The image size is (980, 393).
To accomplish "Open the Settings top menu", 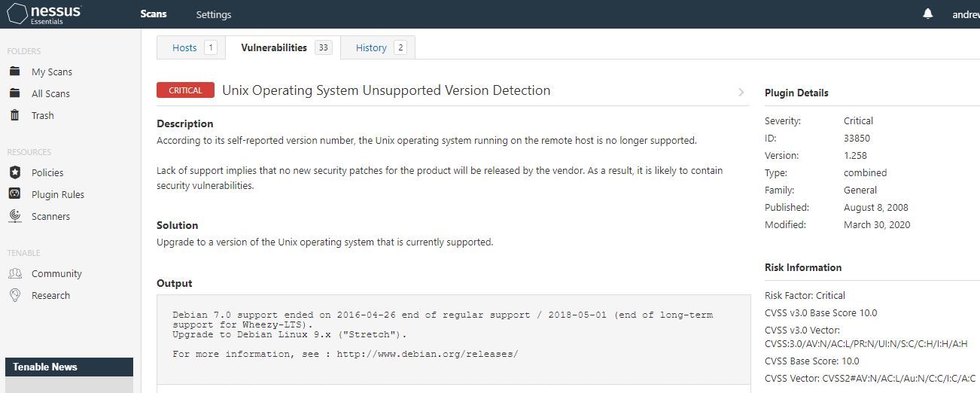I will click(x=214, y=14).
